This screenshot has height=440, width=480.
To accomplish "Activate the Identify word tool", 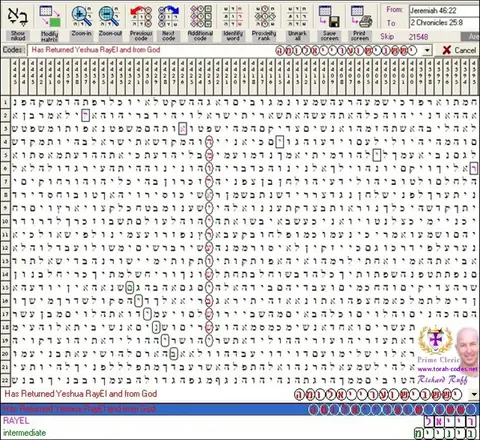I will 233,22.
